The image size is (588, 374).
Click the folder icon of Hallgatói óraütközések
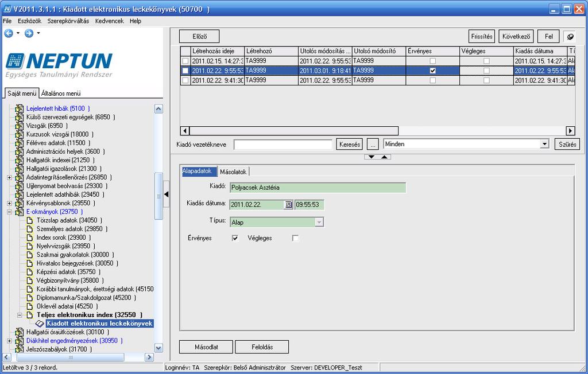[19, 332]
